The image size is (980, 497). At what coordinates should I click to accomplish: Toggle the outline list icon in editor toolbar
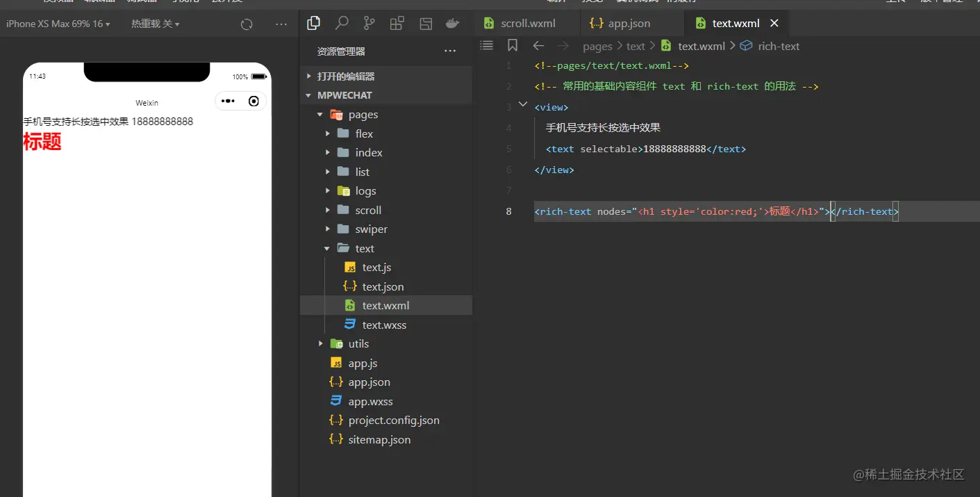tap(487, 45)
